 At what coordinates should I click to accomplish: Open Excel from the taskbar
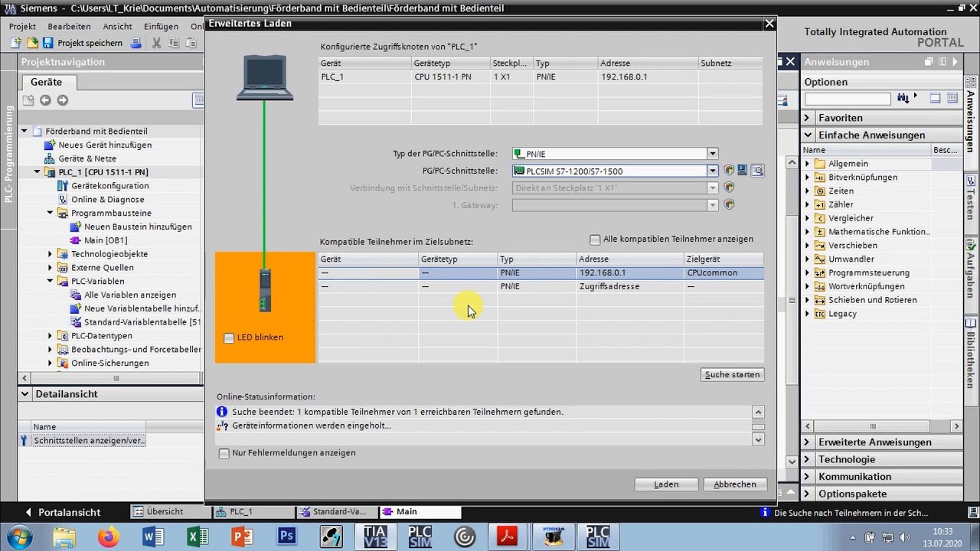click(198, 536)
